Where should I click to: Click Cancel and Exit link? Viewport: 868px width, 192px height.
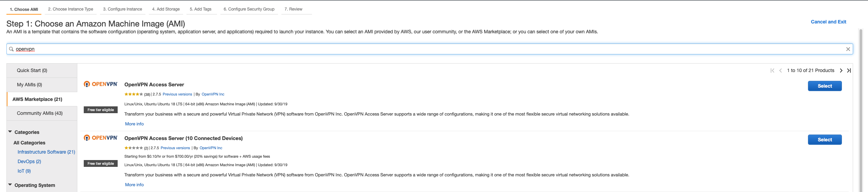click(x=828, y=22)
